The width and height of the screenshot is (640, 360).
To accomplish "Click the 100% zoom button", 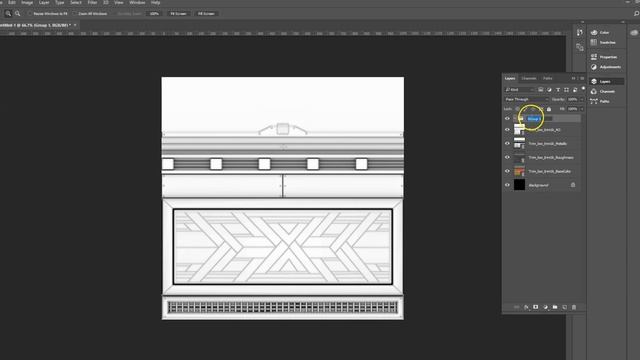I will [154, 13].
